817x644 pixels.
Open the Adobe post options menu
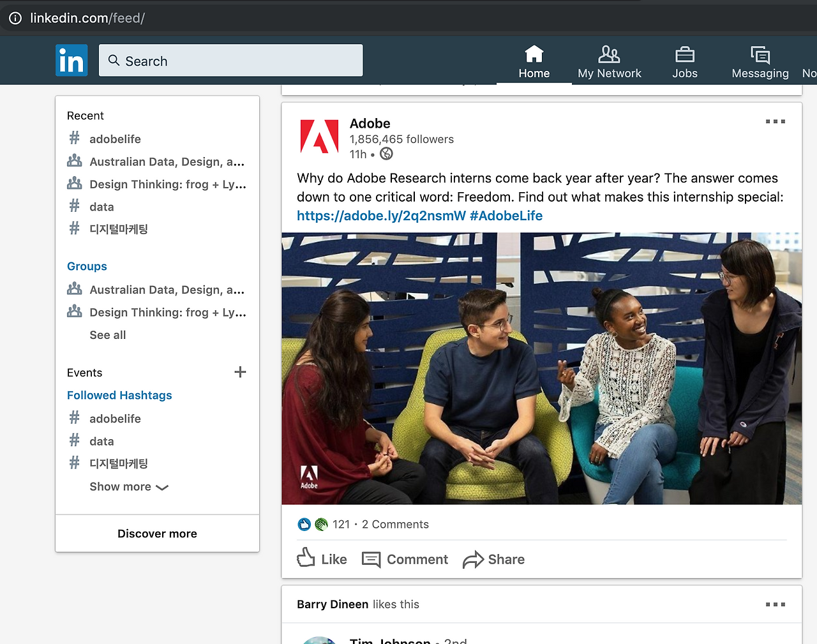point(776,121)
